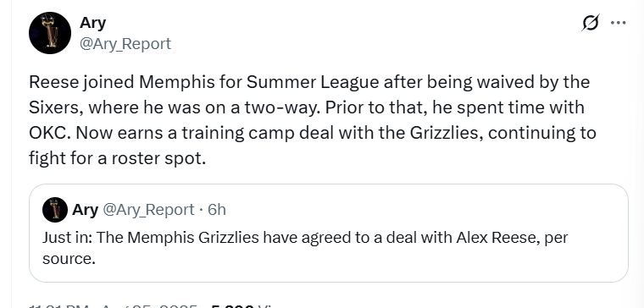This screenshot has width=644, height=308.
Task: Open the three-dot more options menu
Action: [619, 23]
